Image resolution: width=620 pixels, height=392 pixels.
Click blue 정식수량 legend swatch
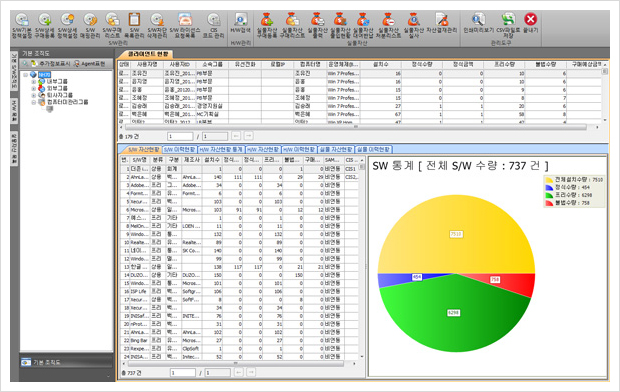tap(549, 188)
